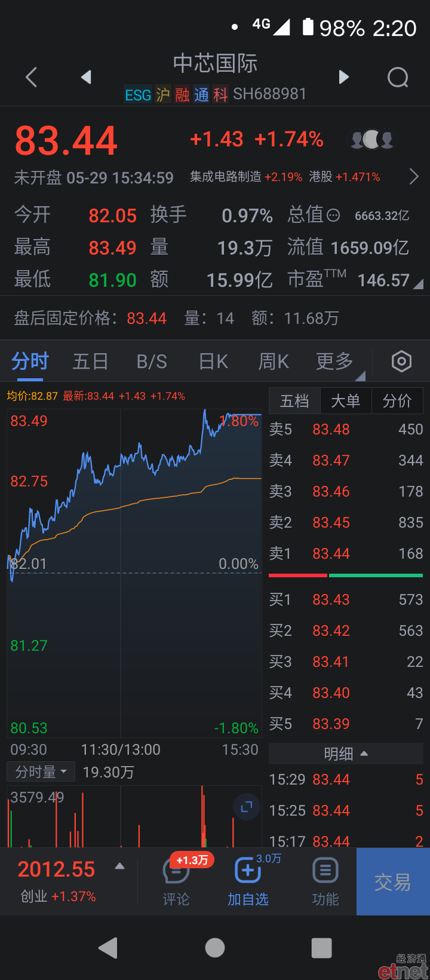Select the B/S tab
430x980 pixels.
[152, 362]
